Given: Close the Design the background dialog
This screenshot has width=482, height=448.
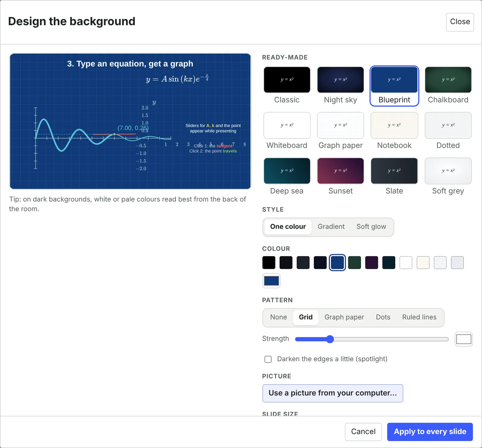Looking at the screenshot, I should point(460,22).
